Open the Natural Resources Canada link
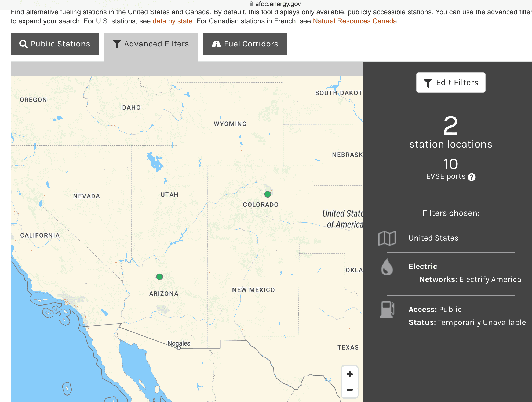 [x=355, y=21]
